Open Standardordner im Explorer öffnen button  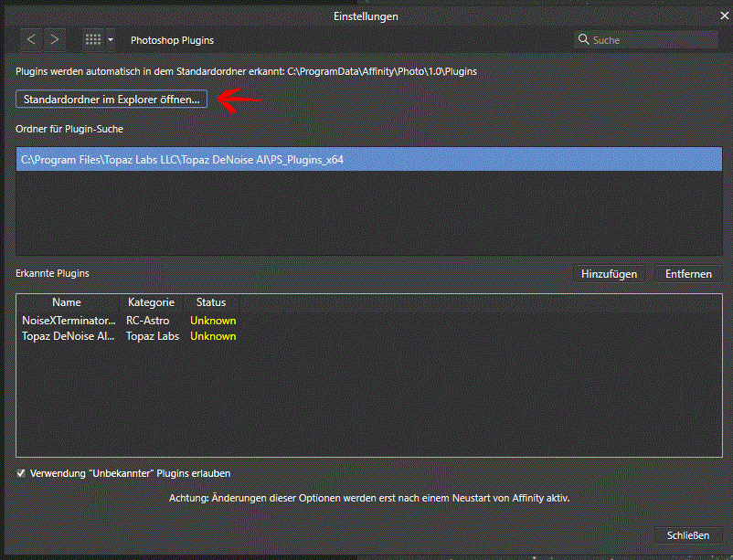point(112,99)
